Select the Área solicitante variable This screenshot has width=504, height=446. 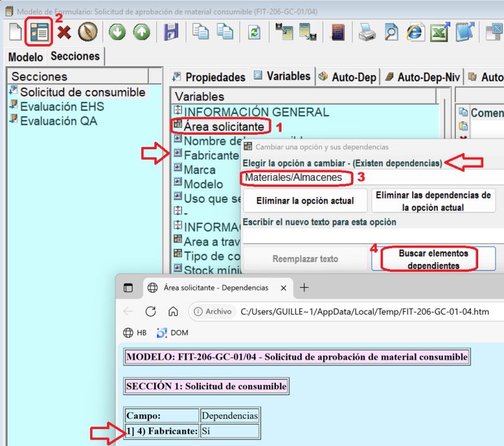[x=223, y=126]
